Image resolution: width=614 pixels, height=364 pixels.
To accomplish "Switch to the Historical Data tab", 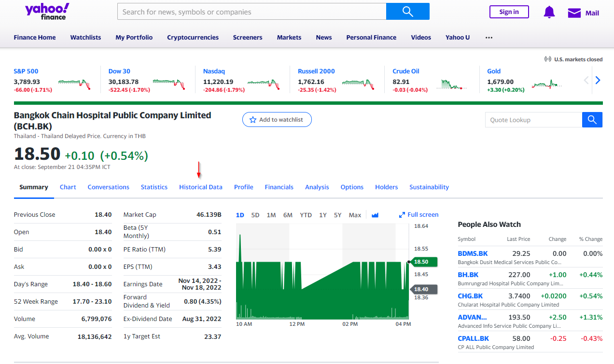I will pyautogui.click(x=200, y=187).
